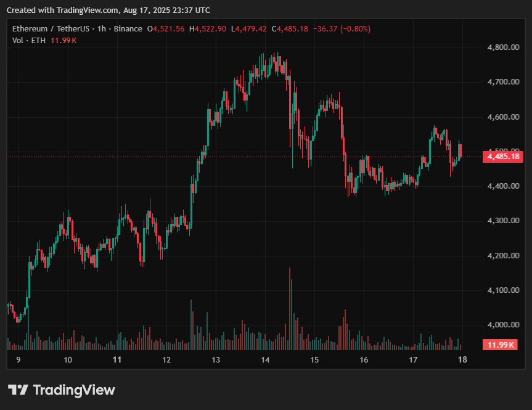The width and height of the screenshot is (532, 410).
Task: Click the 4,600.00 price axis label
Action: click(503, 117)
